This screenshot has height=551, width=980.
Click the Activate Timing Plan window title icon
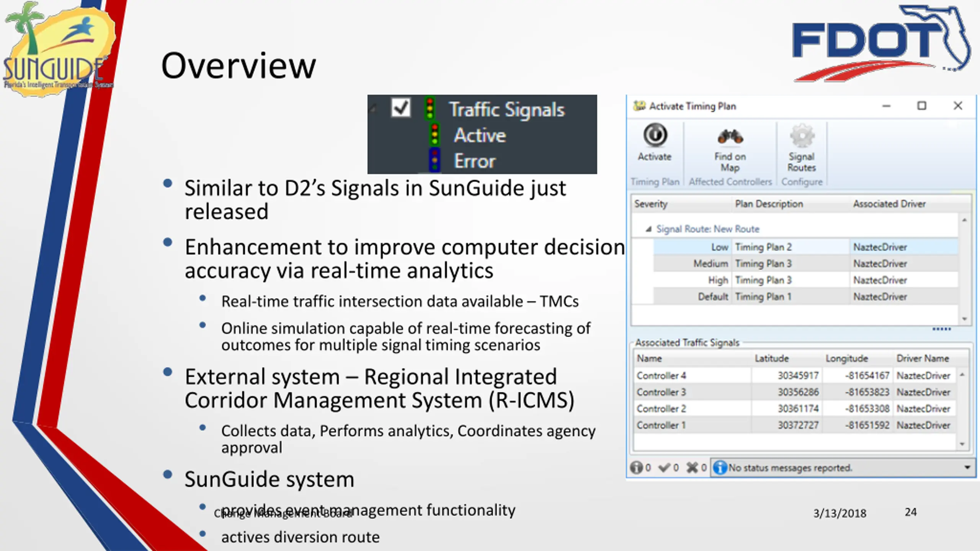click(639, 106)
